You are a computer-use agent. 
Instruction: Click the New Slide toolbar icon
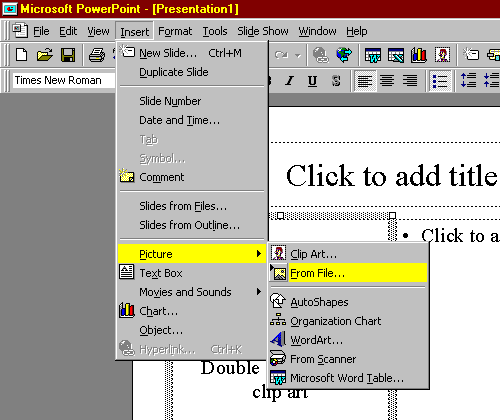[471, 55]
